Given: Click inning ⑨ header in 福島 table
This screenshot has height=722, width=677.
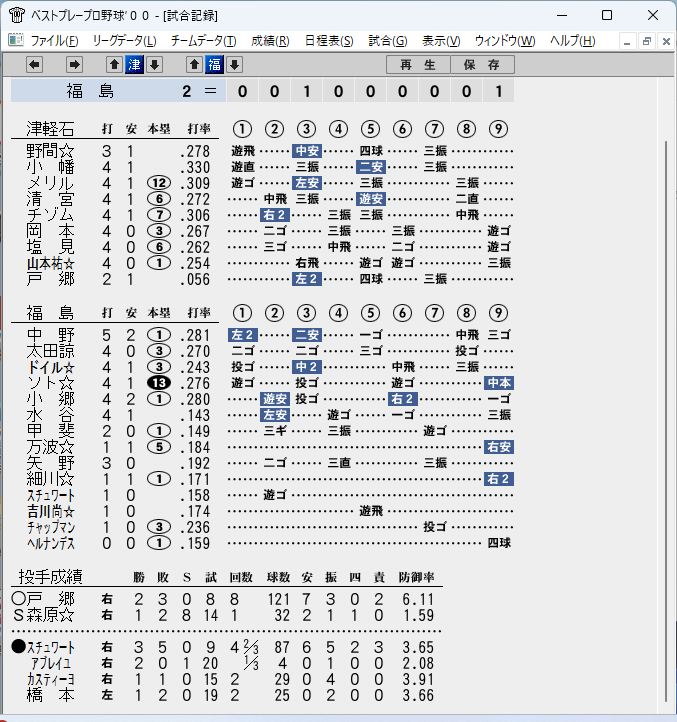Looking at the screenshot, I should click(x=498, y=313).
